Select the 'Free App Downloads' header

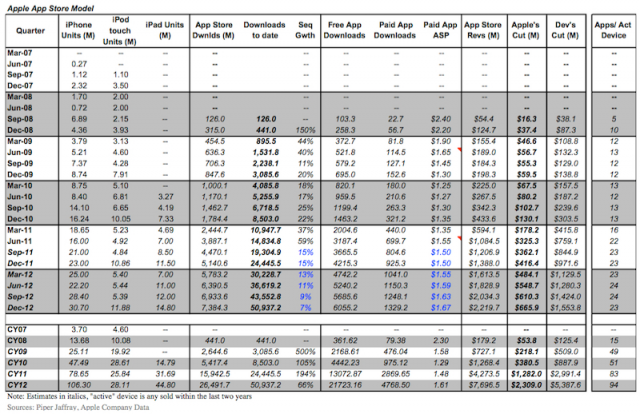[x=344, y=30]
